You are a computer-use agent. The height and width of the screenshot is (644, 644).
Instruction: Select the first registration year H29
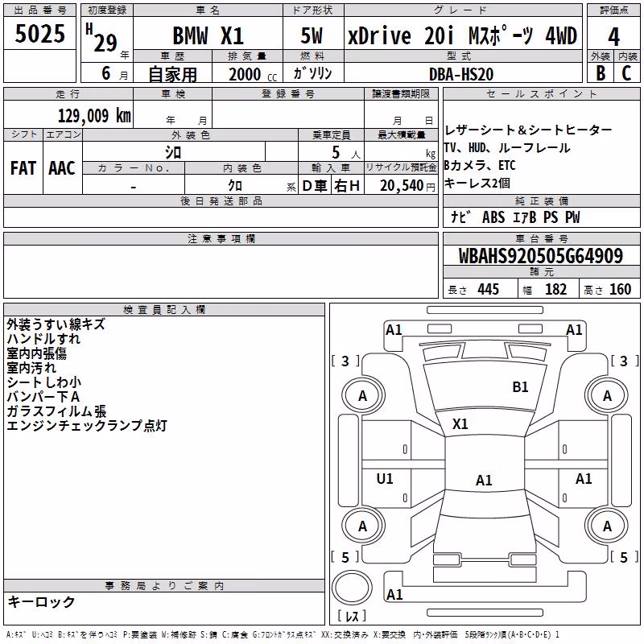pos(101,38)
